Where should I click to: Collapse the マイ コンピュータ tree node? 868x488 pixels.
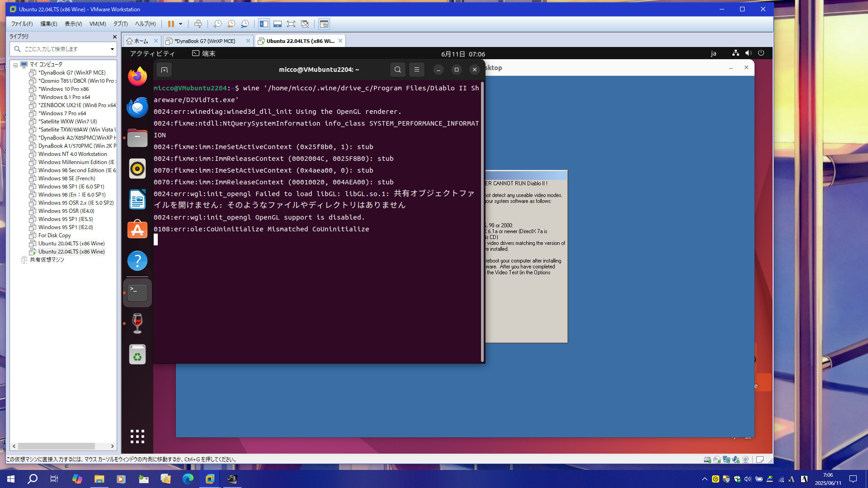(15, 65)
